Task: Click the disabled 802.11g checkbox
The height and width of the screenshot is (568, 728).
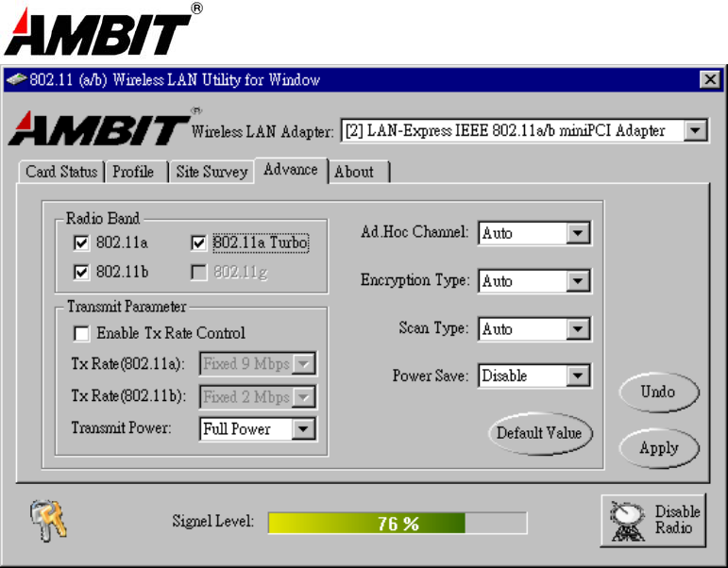Action: click(x=198, y=272)
